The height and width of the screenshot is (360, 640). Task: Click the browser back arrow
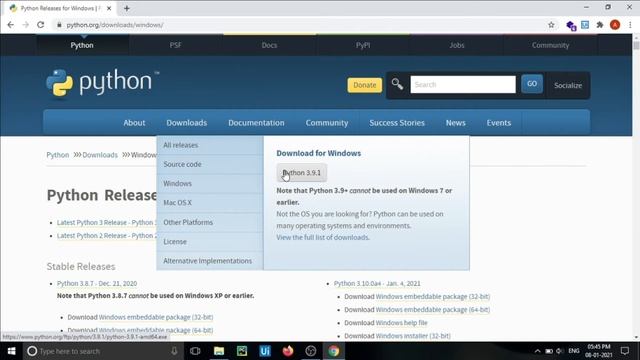click(11, 25)
